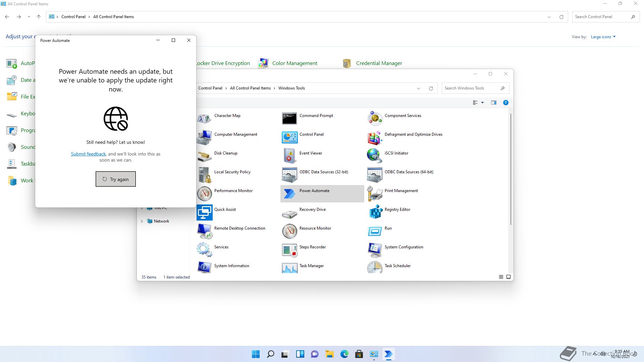Open Microsoft Edge on taskbar
This screenshot has width=644, height=362.
(344, 354)
